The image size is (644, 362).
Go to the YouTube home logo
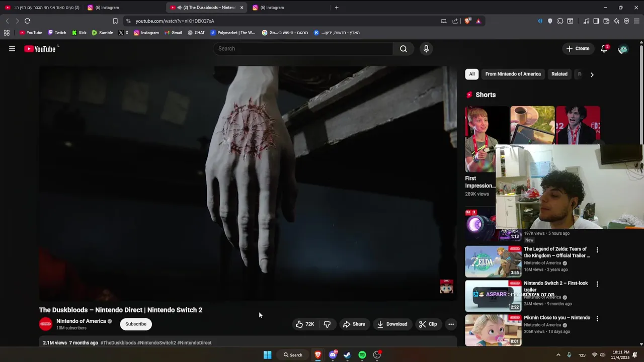tap(40, 49)
